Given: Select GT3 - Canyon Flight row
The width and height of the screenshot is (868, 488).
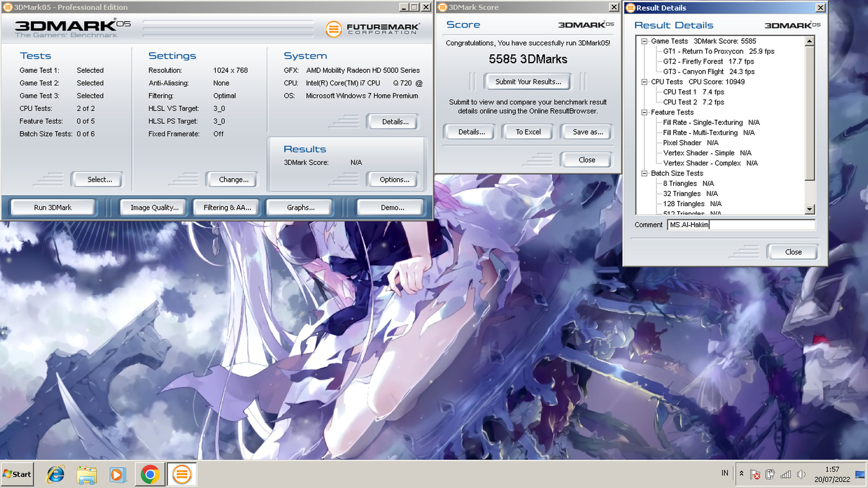Looking at the screenshot, I should (x=709, y=72).
